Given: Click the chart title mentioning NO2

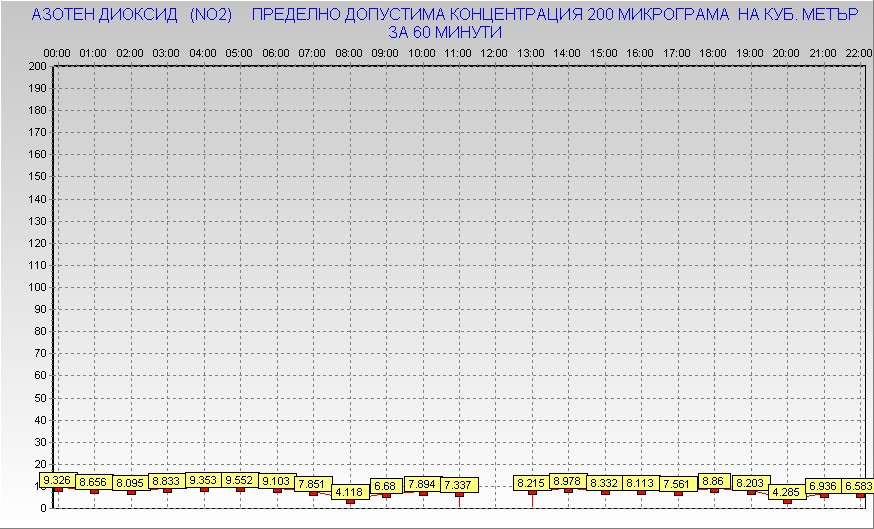Looking at the screenshot, I should [445, 23].
